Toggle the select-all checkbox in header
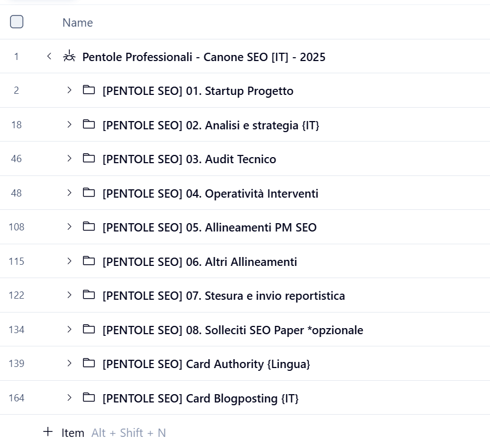Screen dimensions: 490x448 17,22
